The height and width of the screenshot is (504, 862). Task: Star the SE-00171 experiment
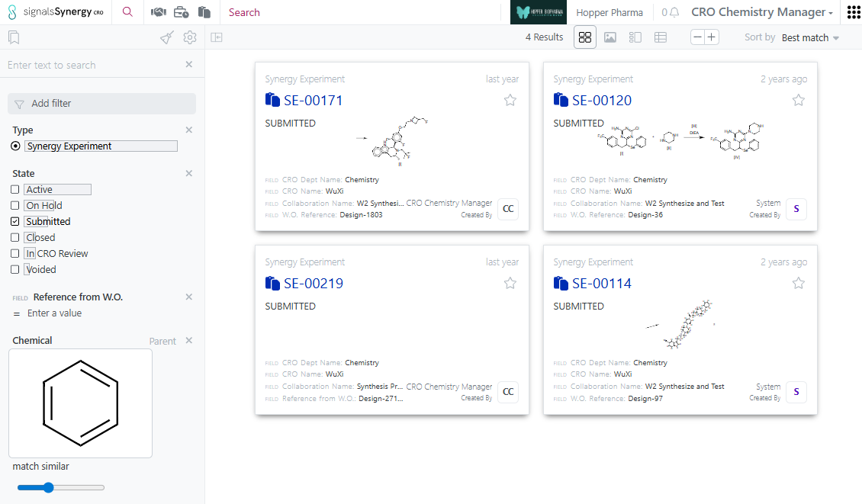pos(510,100)
